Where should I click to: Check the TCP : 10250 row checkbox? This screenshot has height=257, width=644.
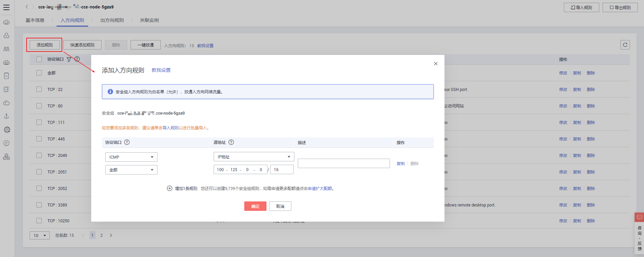(39, 221)
